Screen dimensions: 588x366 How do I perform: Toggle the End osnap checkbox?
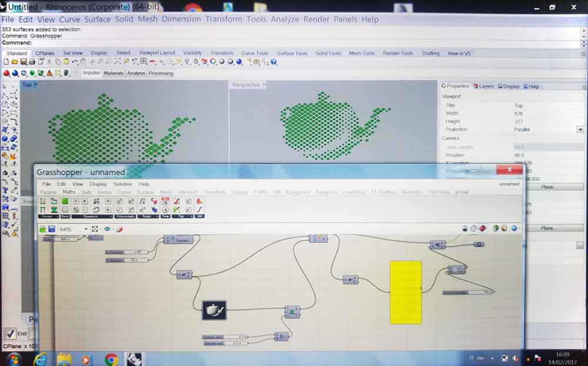coord(10,334)
